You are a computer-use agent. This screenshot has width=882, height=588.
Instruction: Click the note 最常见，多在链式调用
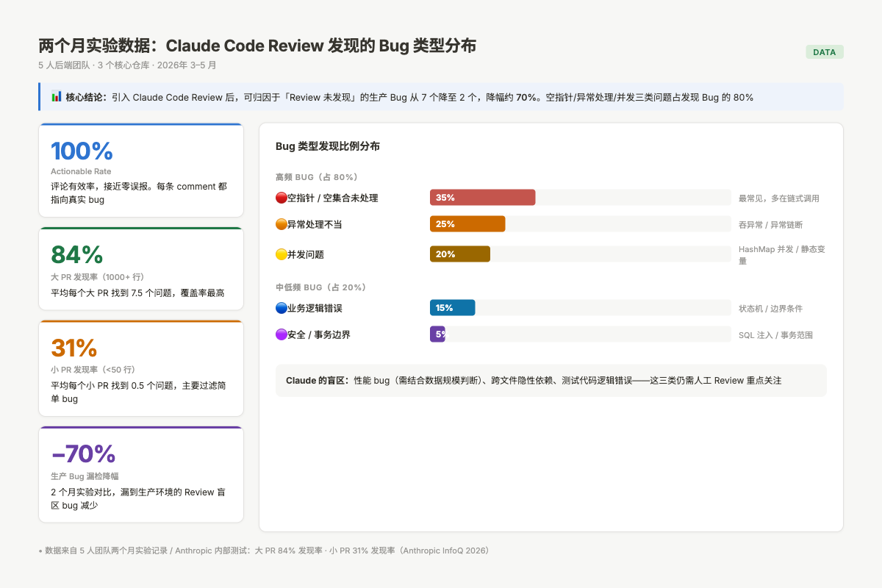(779, 198)
